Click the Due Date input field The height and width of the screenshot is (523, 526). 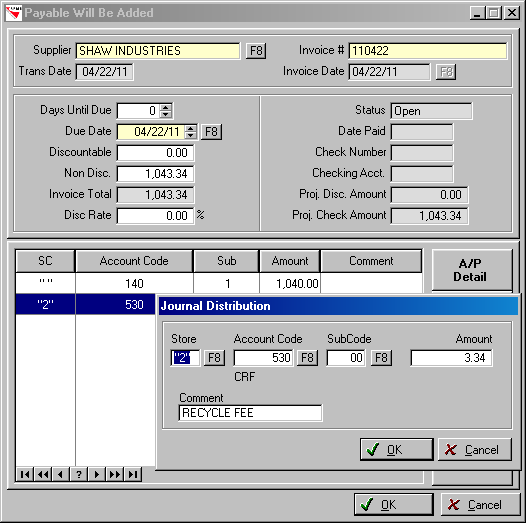pos(151,132)
